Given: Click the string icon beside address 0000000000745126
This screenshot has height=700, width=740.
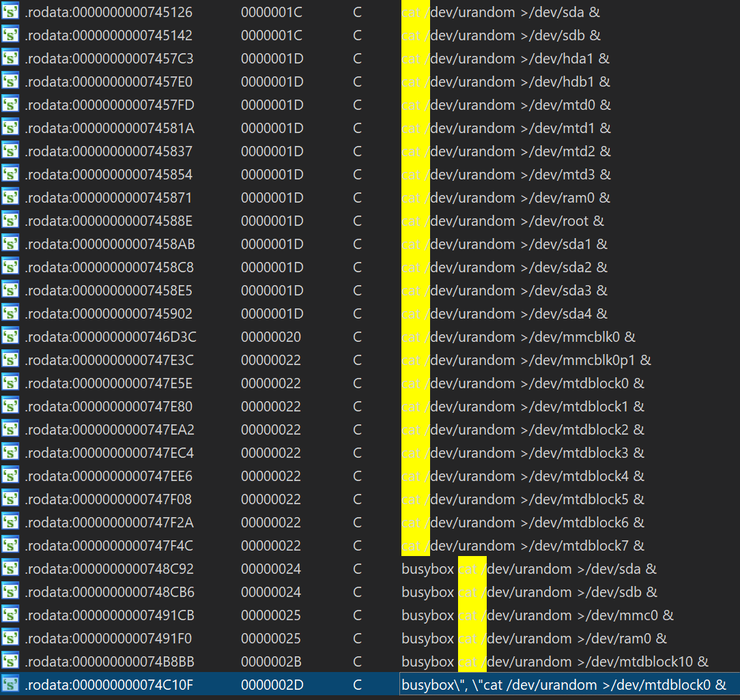Looking at the screenshot, I should coord(10,12).
